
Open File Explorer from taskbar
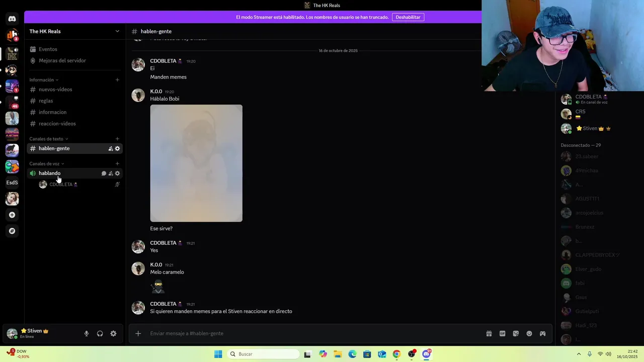pos(338,354)
